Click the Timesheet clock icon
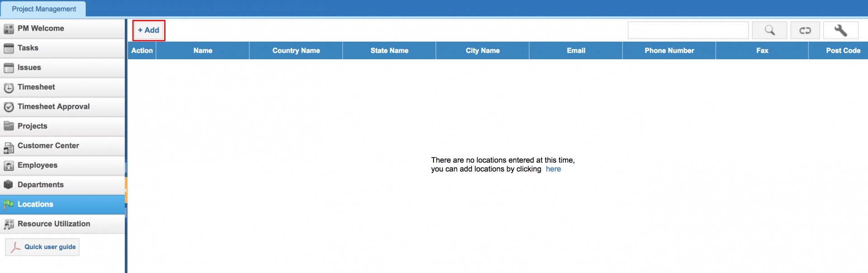The width and height of the screenshot is (868, 273). click(x=9, y=88)
